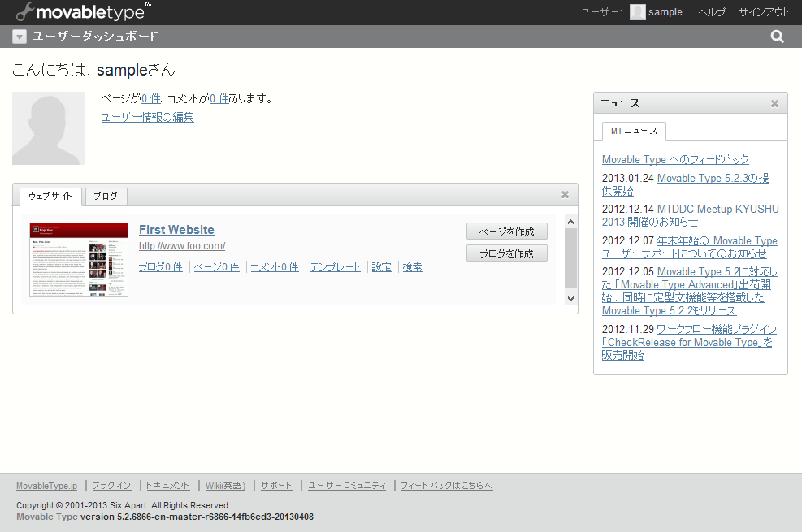This screenshot has height=532, width=802.
Task: Close the website/blog widget with X
Action: click(x=566, y=195)
